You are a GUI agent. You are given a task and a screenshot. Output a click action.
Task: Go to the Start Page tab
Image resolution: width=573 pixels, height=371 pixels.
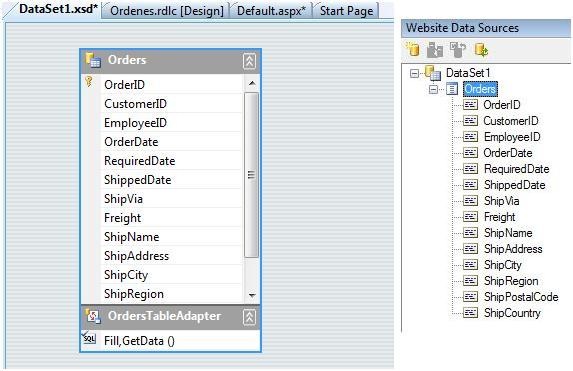tap(346, 11)
